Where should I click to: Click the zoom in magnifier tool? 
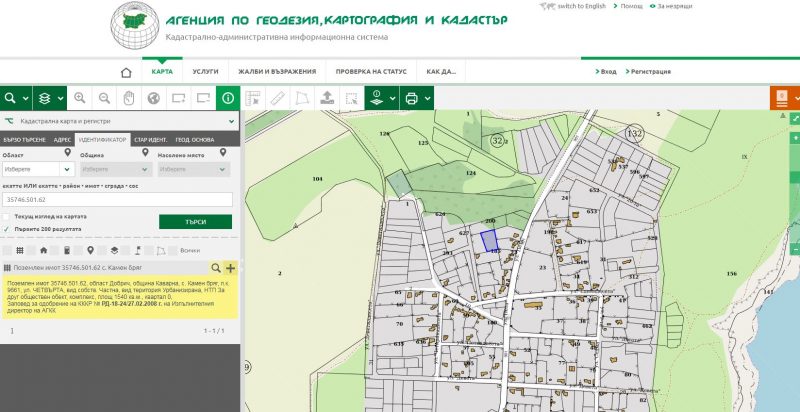79,98
